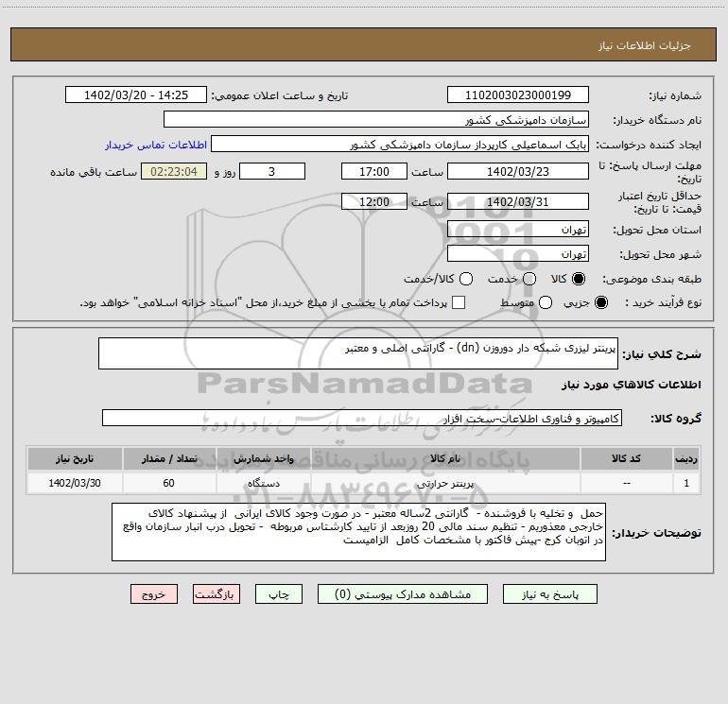Viewport: 728px width, 704px height.
Task: Click the تاریخ نیاز column header
Action: pos(75,458)
